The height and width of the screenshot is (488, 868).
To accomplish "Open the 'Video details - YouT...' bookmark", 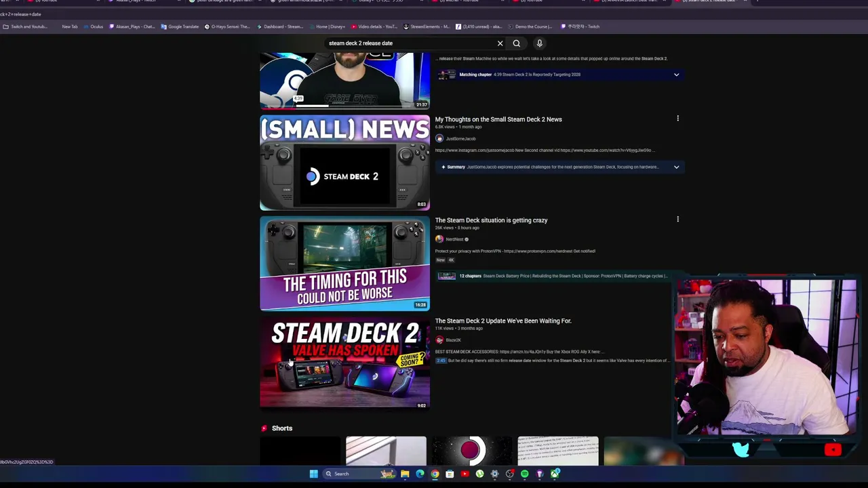I will (x=374, y=26).
